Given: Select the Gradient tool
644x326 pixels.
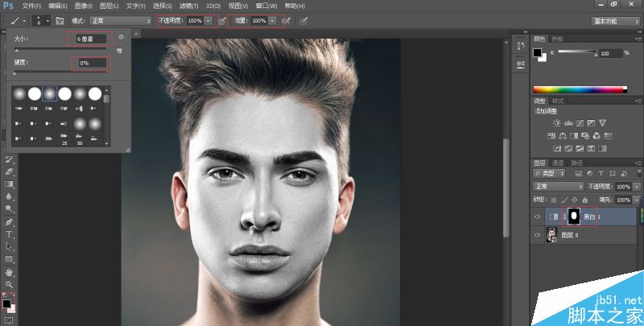Looking at the screenshot, I should click(x=9, y=184).
